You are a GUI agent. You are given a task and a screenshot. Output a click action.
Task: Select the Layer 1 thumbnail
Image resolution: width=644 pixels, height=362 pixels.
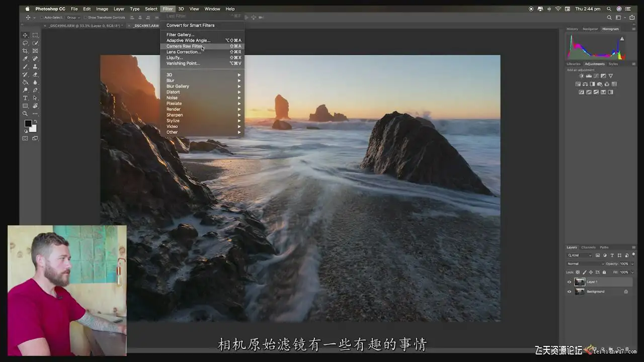point(580,282)
